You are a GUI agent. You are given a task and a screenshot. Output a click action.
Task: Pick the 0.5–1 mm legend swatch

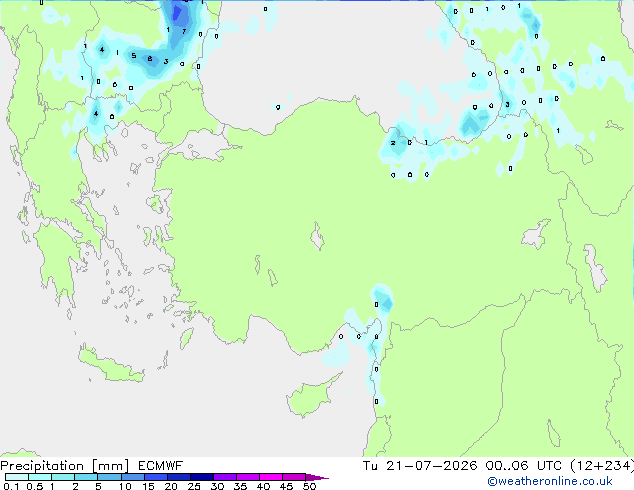(x=40, y=477)
